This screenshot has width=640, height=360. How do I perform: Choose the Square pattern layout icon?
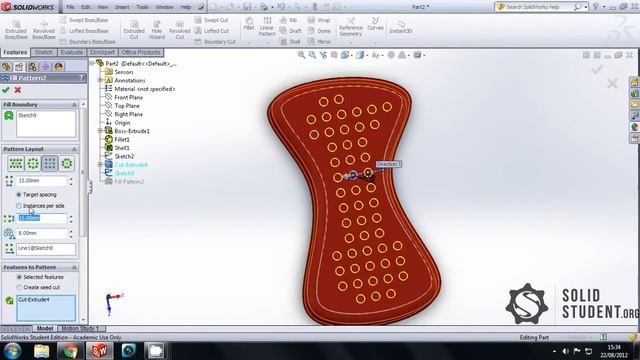click(x=50, y=164)
